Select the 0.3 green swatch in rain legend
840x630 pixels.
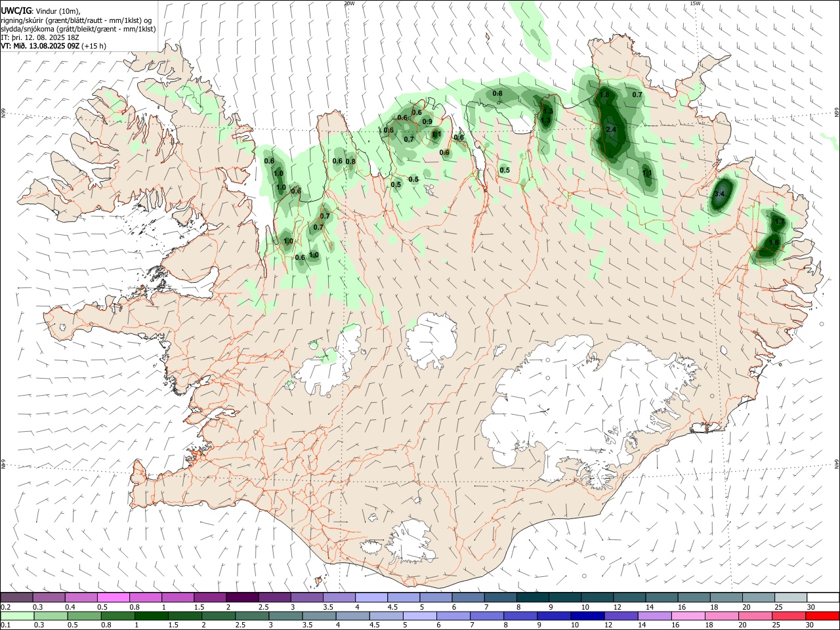click(50, 616)
